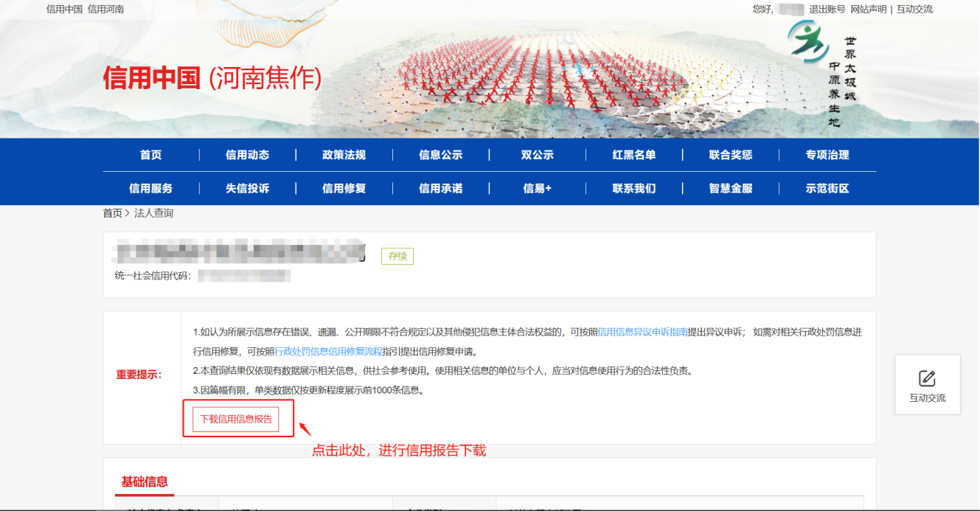Go to 失信投诉 page
Screen dimensions: 980x511
[247, 188]
